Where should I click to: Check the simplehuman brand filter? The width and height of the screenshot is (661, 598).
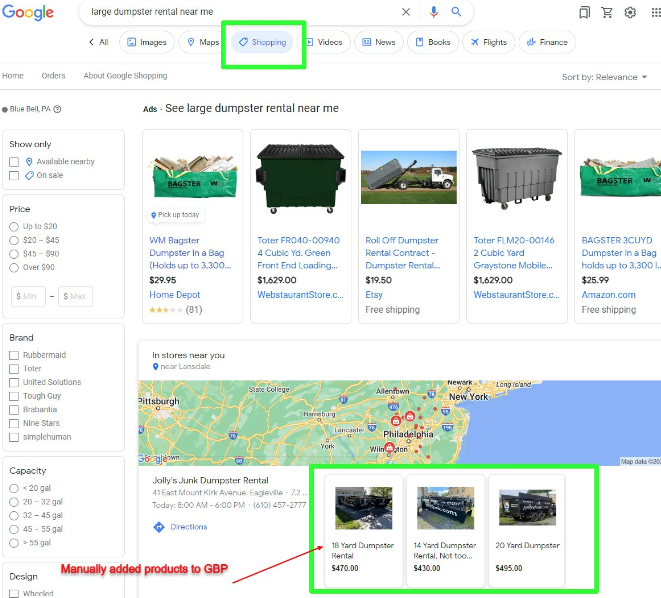(x=14, y=437)
